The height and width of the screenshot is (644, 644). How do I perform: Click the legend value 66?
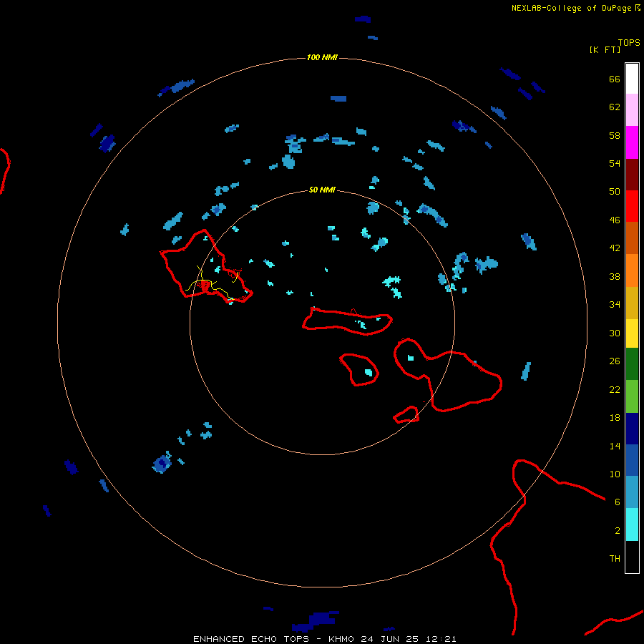(615, 79)
